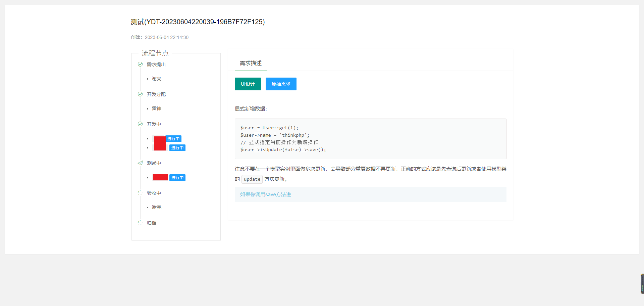The image size is (644, 306).
Task: Click the page title 测试(YDT-20230604220039-196B7F72F125)
Action: pyautogui.click(x=198, y=22)
